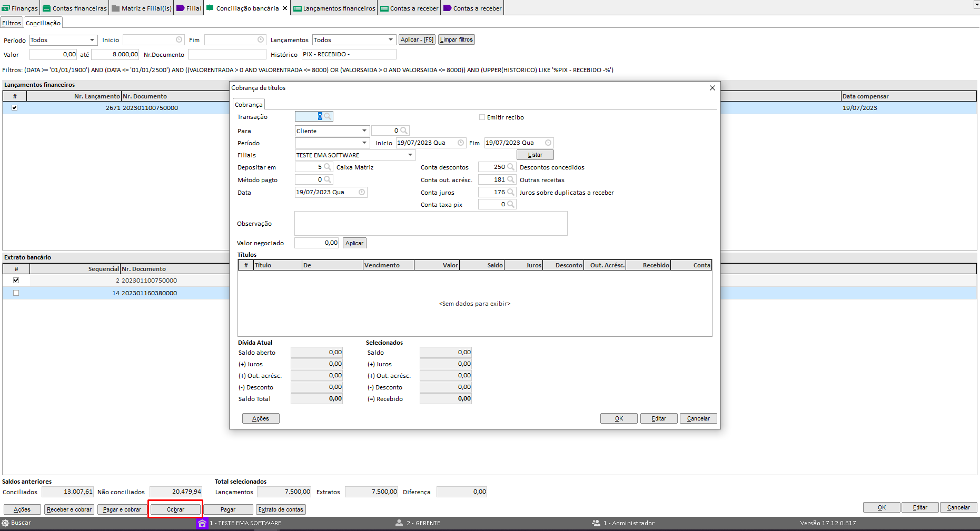Switch to the Filial tab
The image size is (980, 531).
point(189,8)
